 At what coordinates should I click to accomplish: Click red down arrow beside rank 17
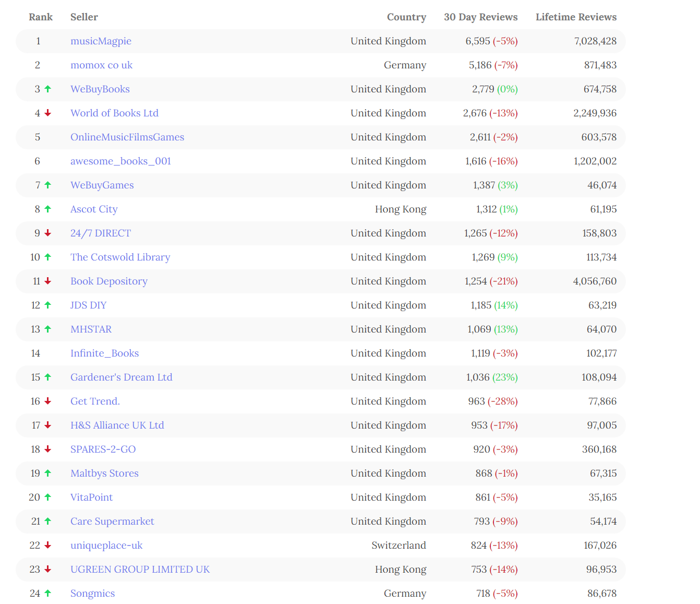pos(48,425)
